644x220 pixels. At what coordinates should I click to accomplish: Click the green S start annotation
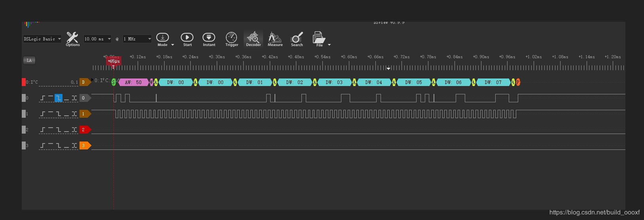(x=114, y=82)
